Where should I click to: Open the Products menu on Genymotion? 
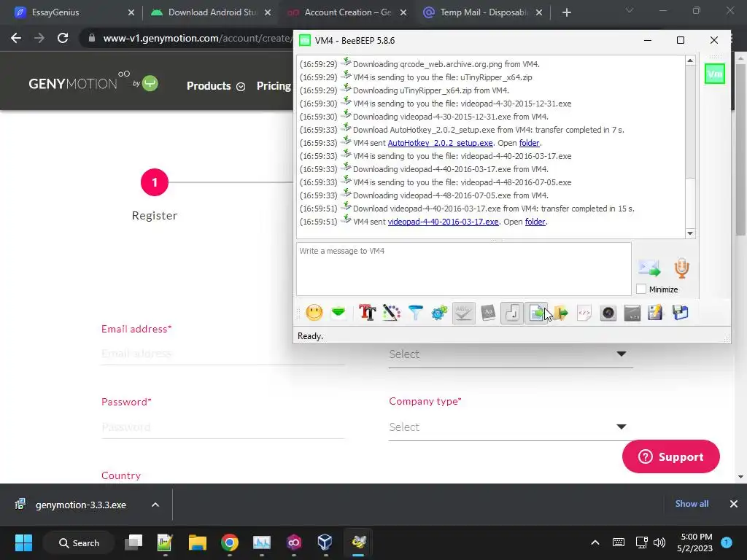[x=215, y=86]
